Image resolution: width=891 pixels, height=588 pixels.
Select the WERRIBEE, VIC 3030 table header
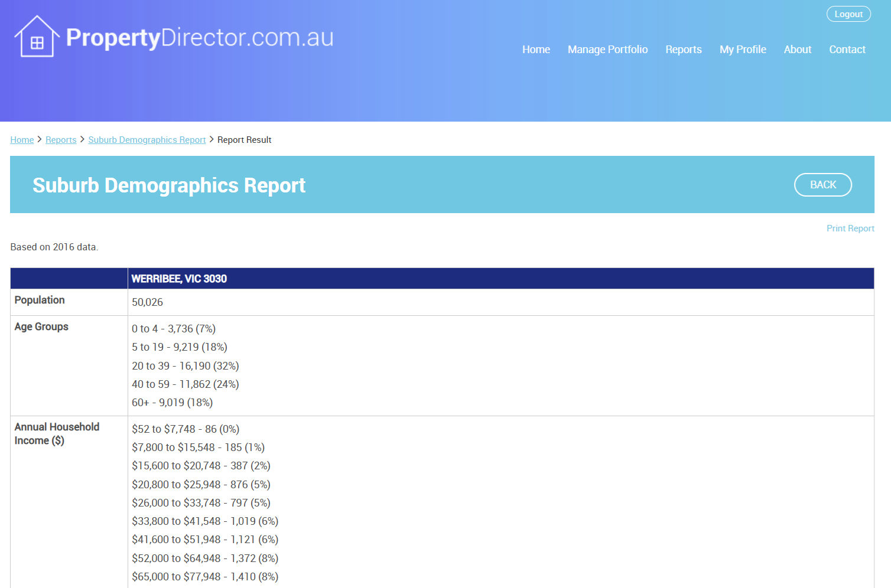[x=179, y=279]
